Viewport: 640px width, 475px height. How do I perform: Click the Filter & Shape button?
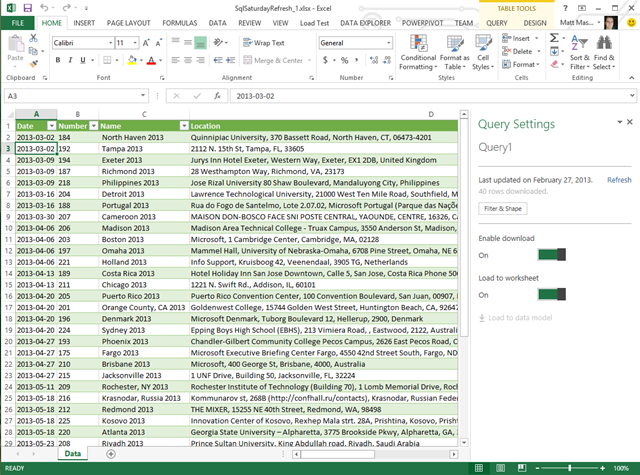point(503,209)
